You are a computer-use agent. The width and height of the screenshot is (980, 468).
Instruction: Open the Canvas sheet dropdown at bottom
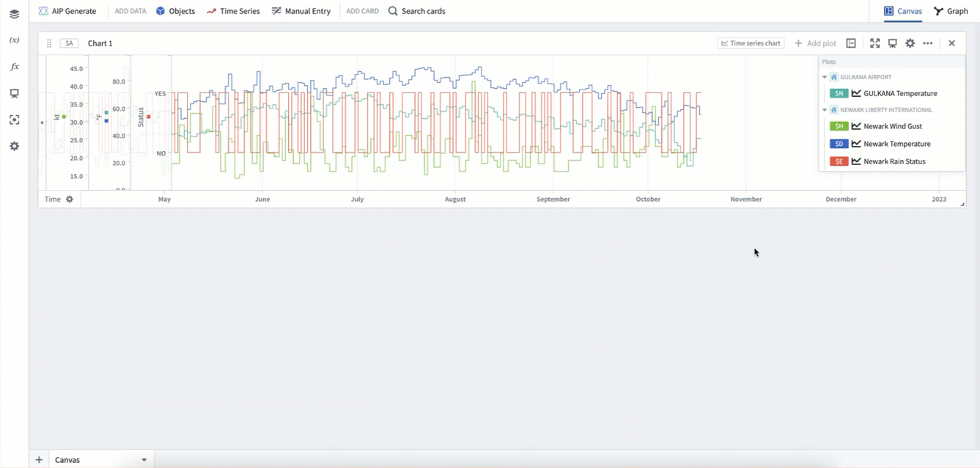point(144,460)
